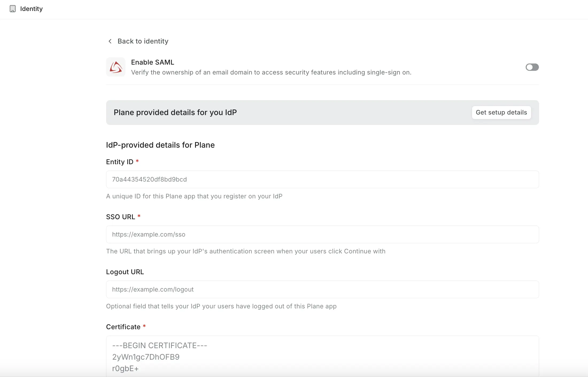Select the IdP-provided details for Plane heading

click(160, 145)
